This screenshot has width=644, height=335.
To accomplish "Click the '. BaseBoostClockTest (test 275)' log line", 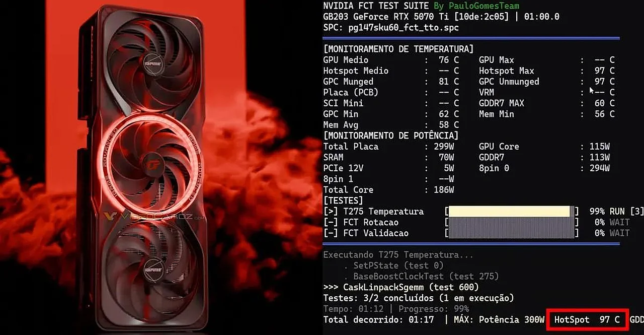I will tap(421, 277).
